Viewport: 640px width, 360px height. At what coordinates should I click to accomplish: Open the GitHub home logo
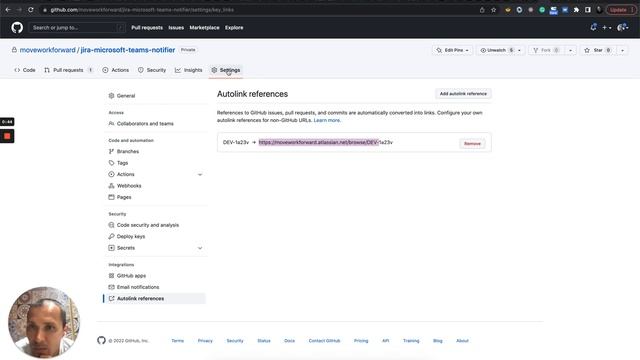pos(17,28)
